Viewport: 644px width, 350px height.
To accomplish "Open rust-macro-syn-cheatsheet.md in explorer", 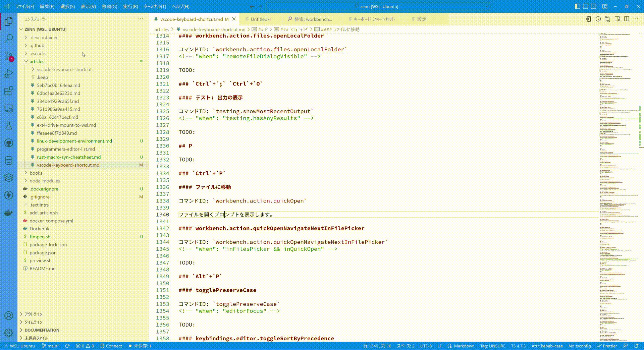I will (69, 157).
